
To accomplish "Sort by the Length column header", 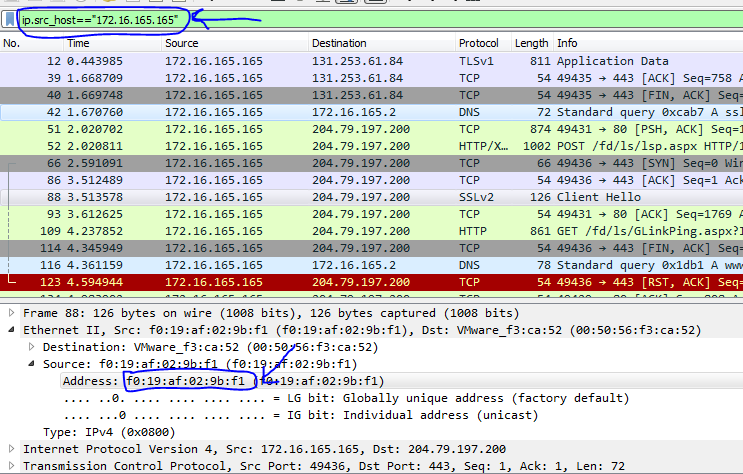I will point(532,43).
